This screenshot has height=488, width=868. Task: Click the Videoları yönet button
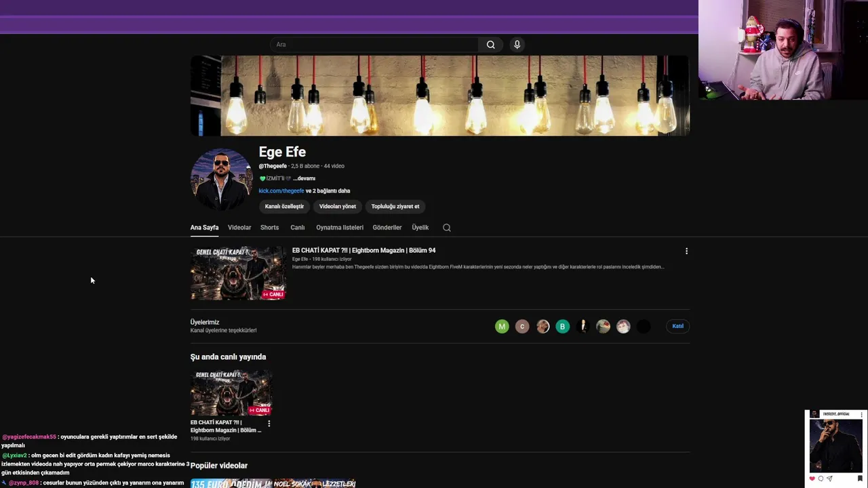pyautogui.click(x=338, y=207)
